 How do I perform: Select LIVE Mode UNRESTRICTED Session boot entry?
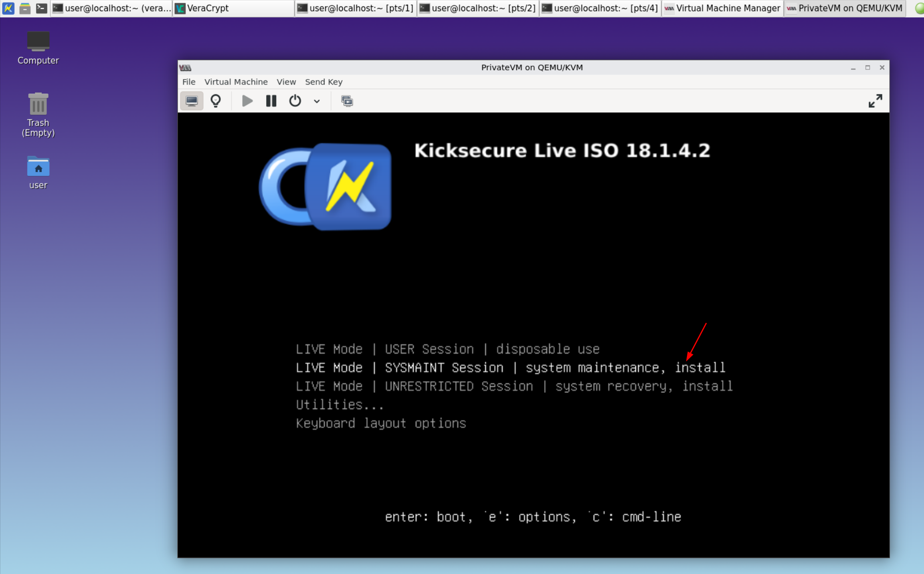tap(514, 386)
